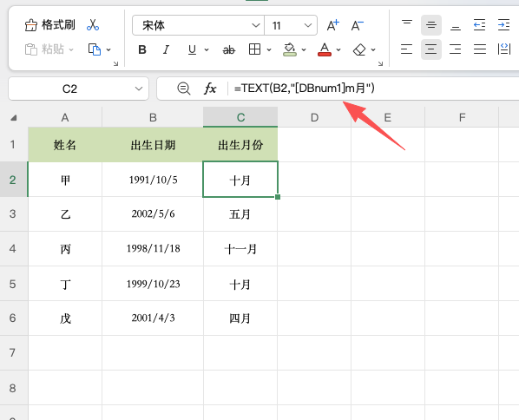Screen dimensions: 519x420
Task: Click the 出生月份 header cell
Action: [240, 145]
